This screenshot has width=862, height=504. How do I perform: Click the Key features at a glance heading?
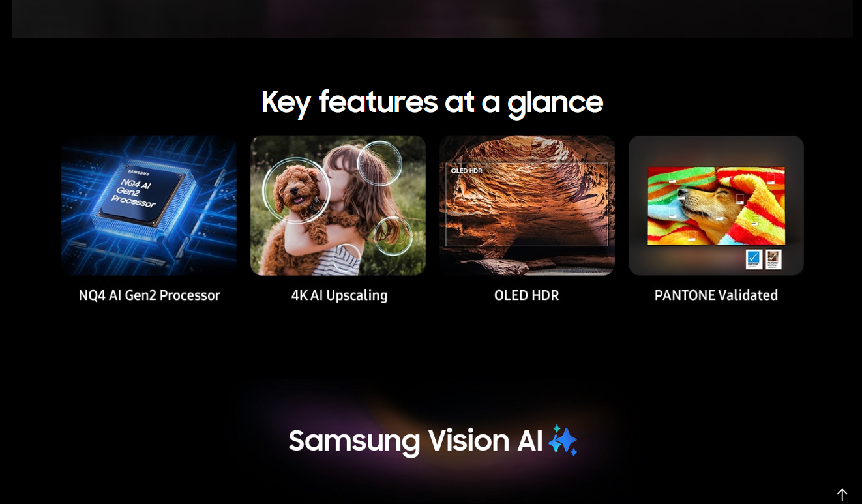tap(432, 102)
